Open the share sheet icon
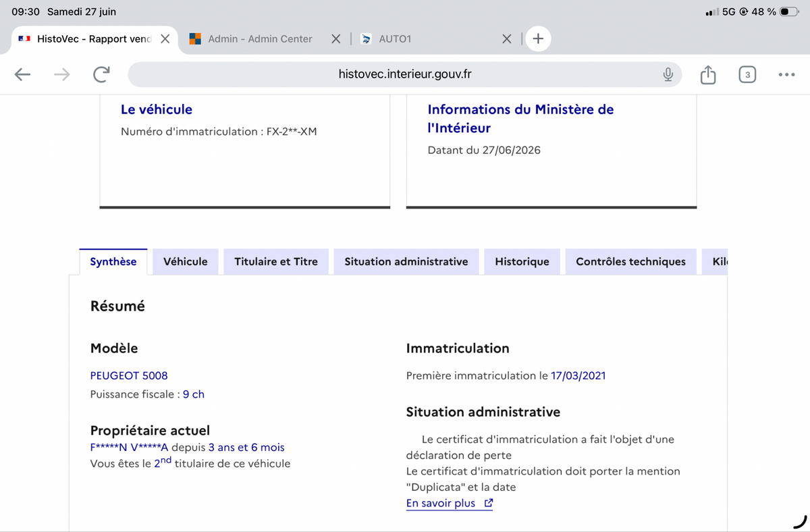The height and width of the screenshot is (532, 810). [x=707, y=74]
